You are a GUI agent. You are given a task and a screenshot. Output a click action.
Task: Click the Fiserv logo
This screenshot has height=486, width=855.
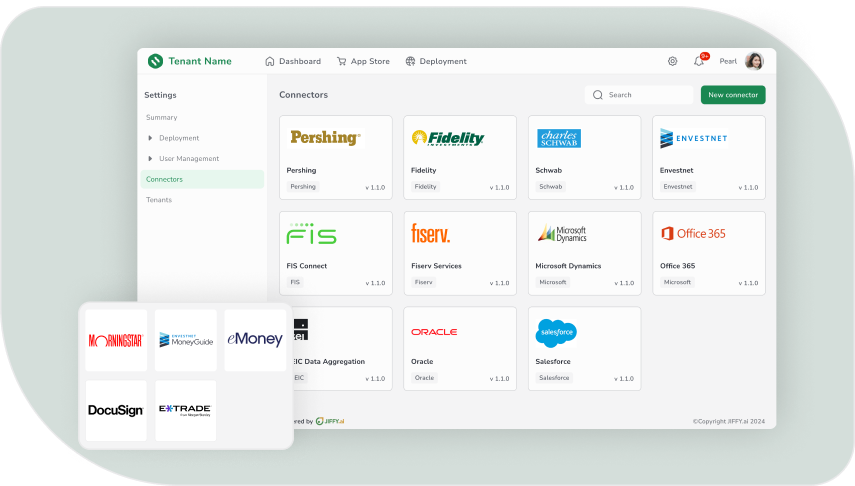tap(431, 233)
